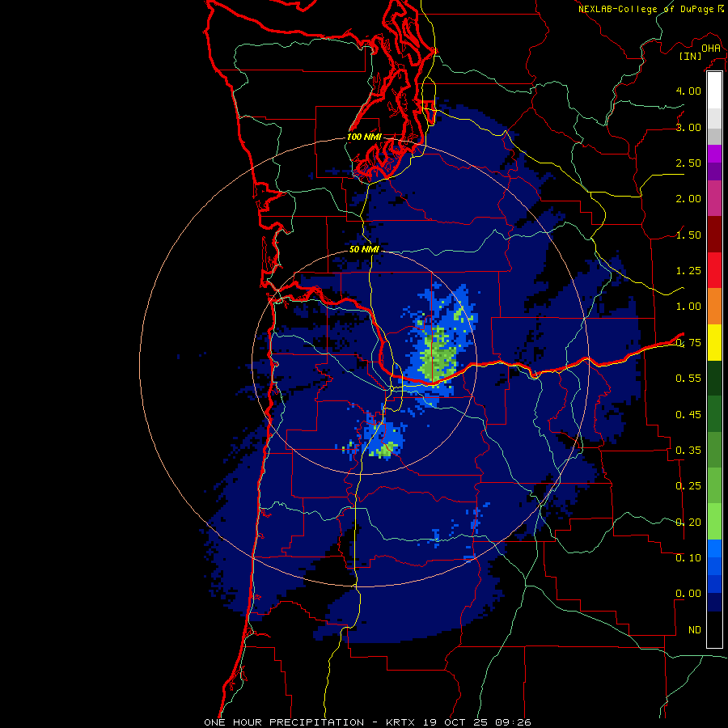The height and width of the screenshot is (728, 728).
Task: Click the 0.20 lime green legend swatch
Action: 714,522
